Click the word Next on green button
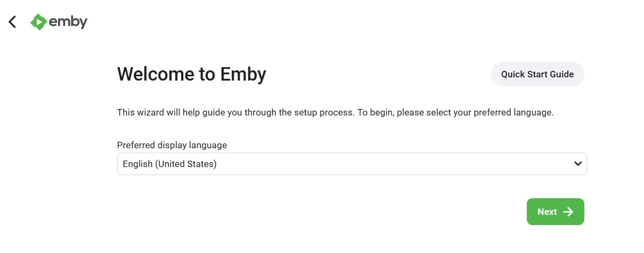 point(547,212)
